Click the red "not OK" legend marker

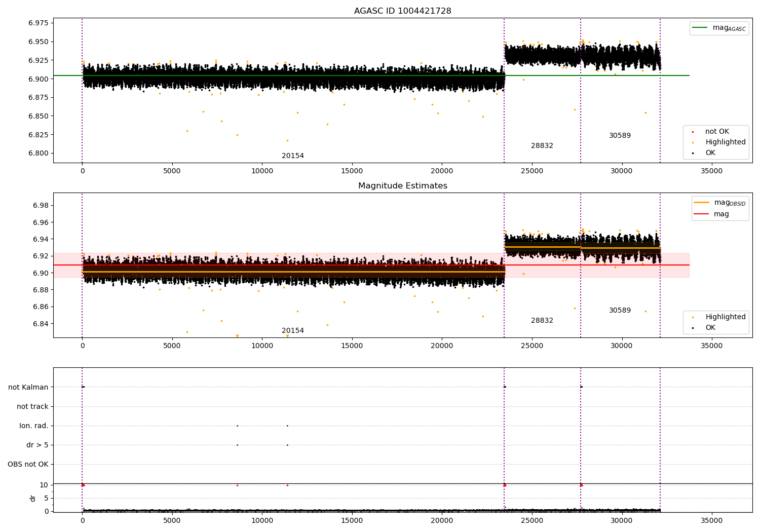693,132
